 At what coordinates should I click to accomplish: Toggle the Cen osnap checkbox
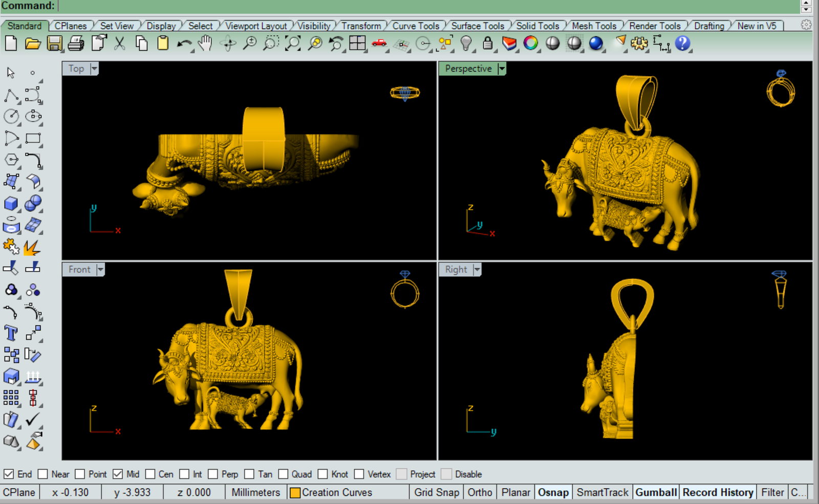point(150,474)
